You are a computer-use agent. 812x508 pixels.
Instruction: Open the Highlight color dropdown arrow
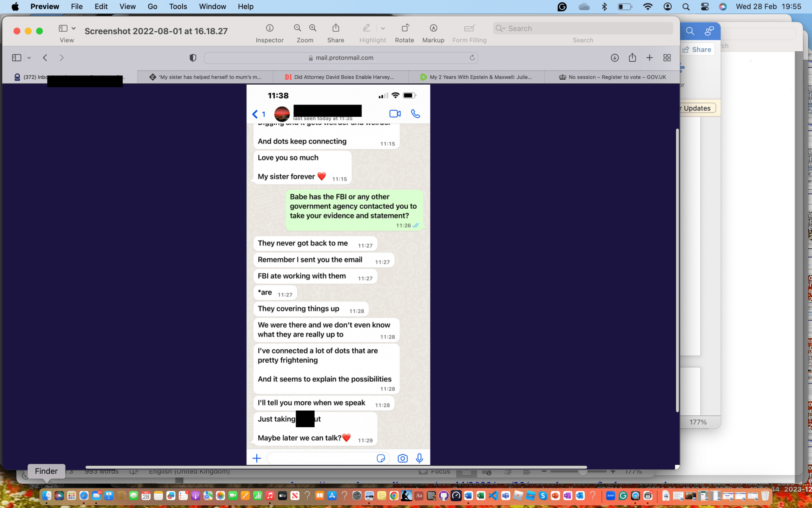point(383,28)
